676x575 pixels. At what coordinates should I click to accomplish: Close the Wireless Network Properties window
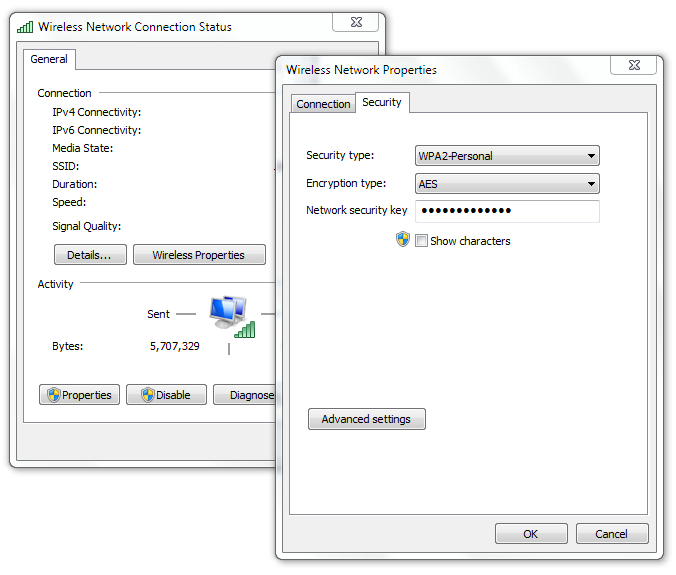[635, 67]
